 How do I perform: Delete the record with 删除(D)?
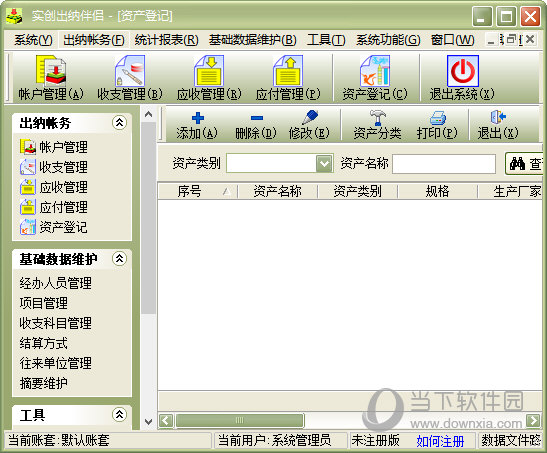coord(256,125)
